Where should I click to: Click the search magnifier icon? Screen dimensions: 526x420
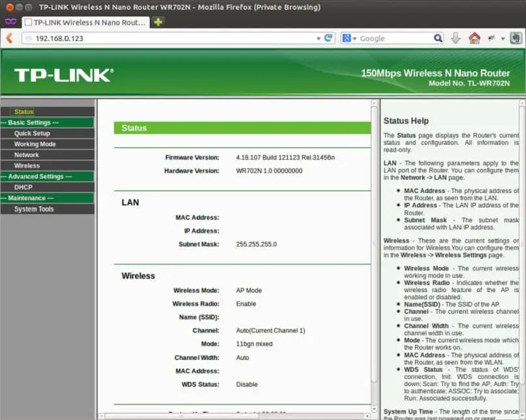[x=438, y=38]
